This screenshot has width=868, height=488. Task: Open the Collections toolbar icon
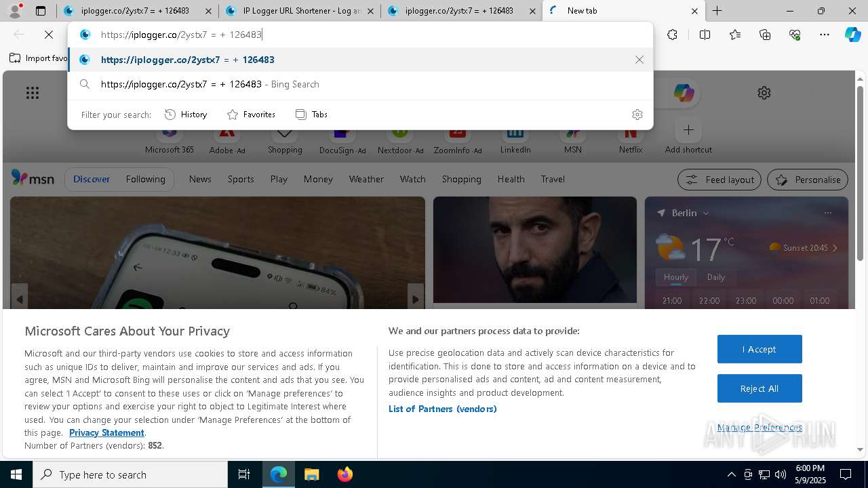765,35
